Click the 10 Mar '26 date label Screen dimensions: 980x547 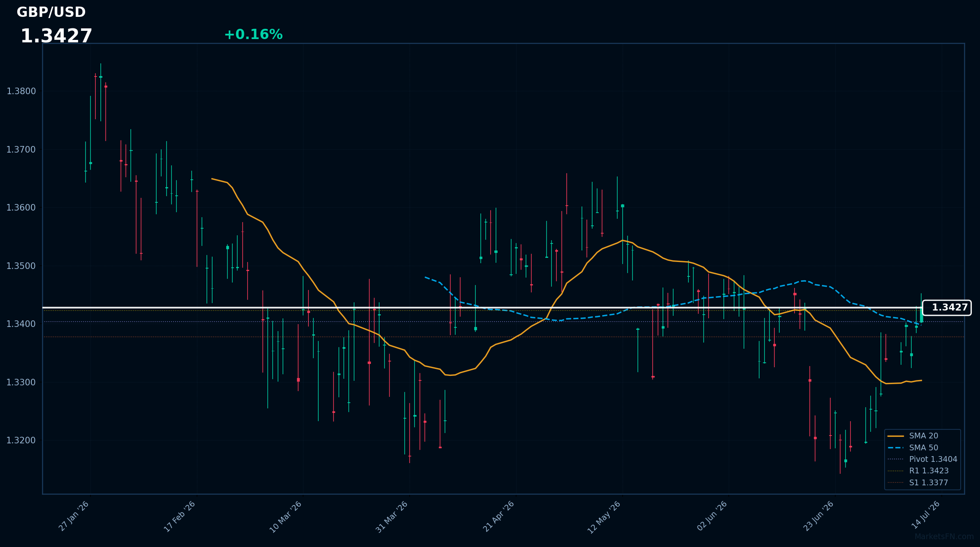coord(286,517)
